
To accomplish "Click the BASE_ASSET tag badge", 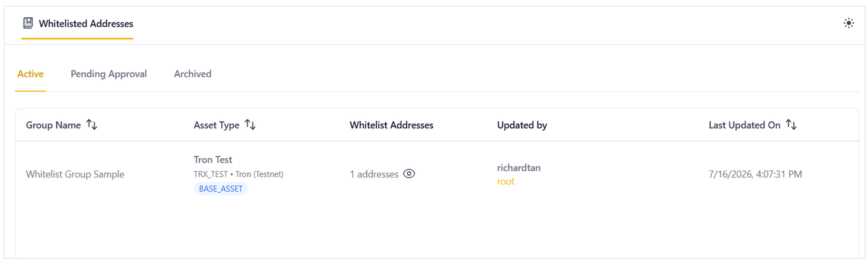I will 221,189.
